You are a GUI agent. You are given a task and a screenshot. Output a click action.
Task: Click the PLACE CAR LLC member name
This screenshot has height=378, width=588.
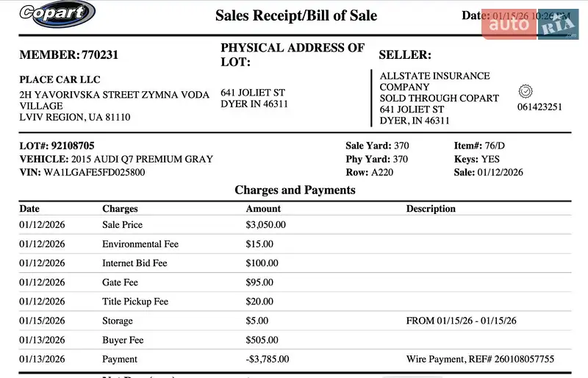[60, 79]
